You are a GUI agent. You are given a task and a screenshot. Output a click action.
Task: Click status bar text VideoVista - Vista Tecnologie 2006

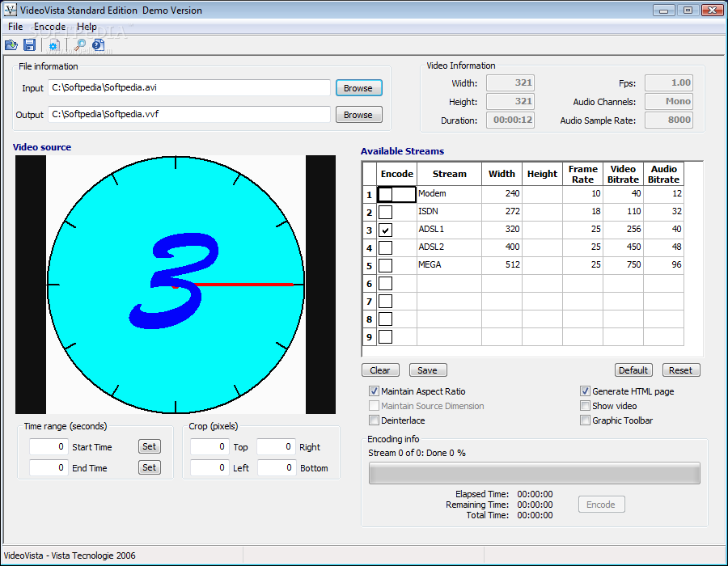pos(70,555)
